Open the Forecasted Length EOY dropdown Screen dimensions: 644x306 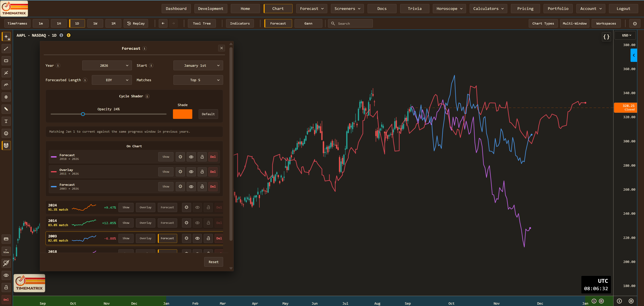tap(112, 80)
